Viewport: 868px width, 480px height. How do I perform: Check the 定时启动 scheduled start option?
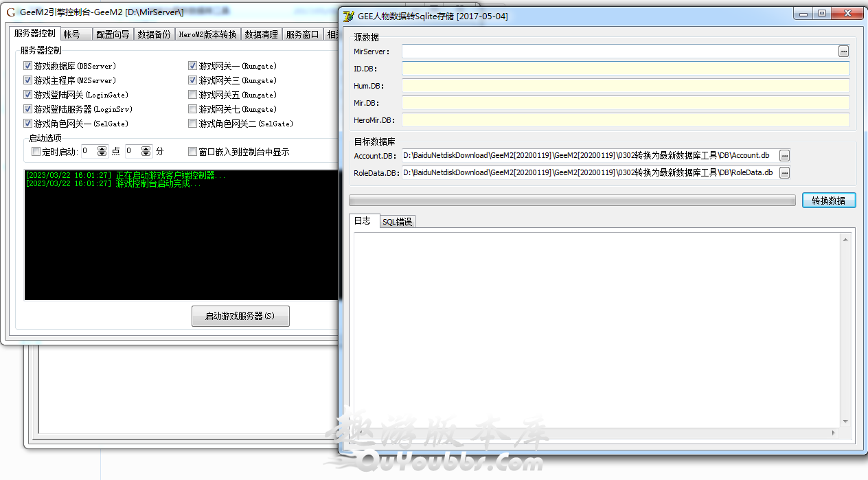point(36,152)
